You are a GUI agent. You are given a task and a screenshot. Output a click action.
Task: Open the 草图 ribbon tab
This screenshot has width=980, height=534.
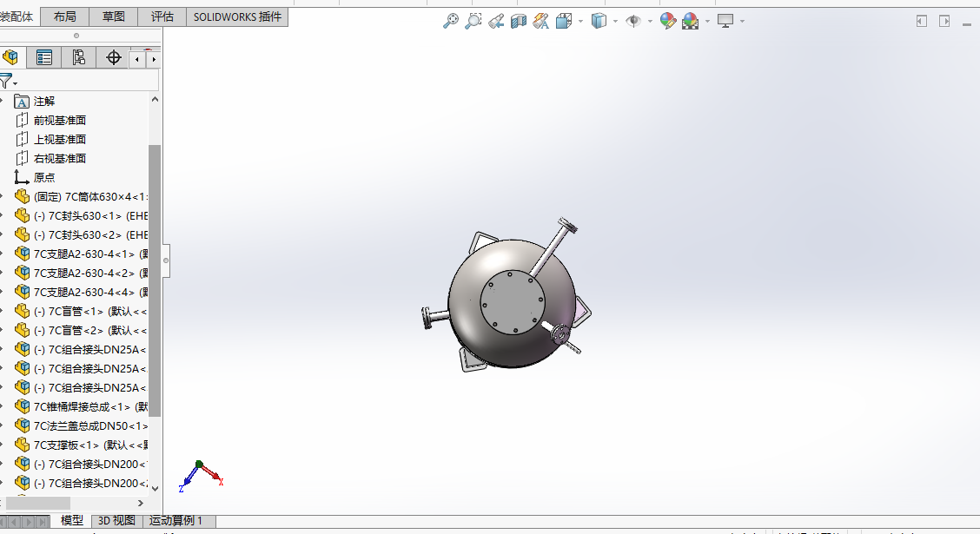pyautogui.click(x=113, y=16)
